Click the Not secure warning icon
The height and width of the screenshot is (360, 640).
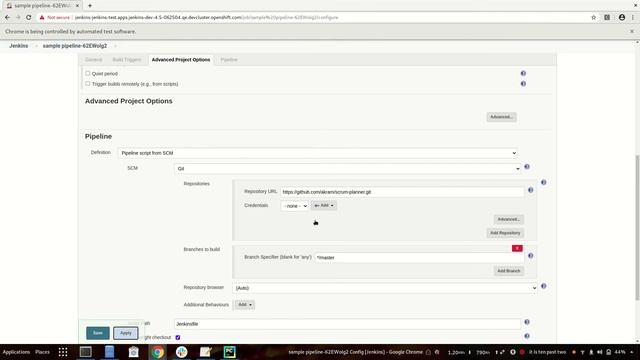click(x=42, y=18)
